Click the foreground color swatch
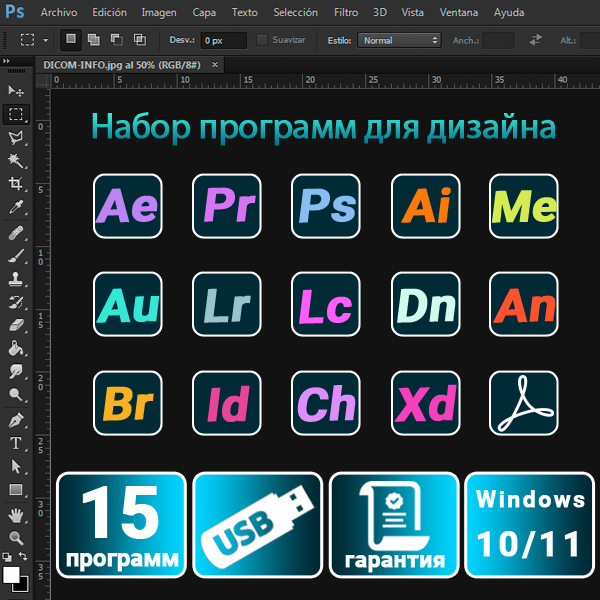This screenshot has width=600, height=600. tap(11, 574)
